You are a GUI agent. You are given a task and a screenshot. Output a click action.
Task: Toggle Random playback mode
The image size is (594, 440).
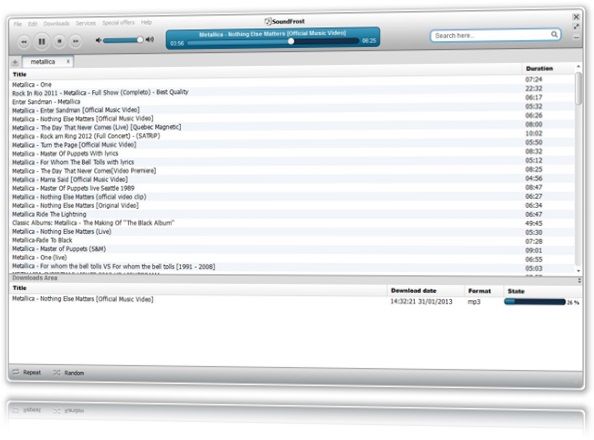coord(68,373)
